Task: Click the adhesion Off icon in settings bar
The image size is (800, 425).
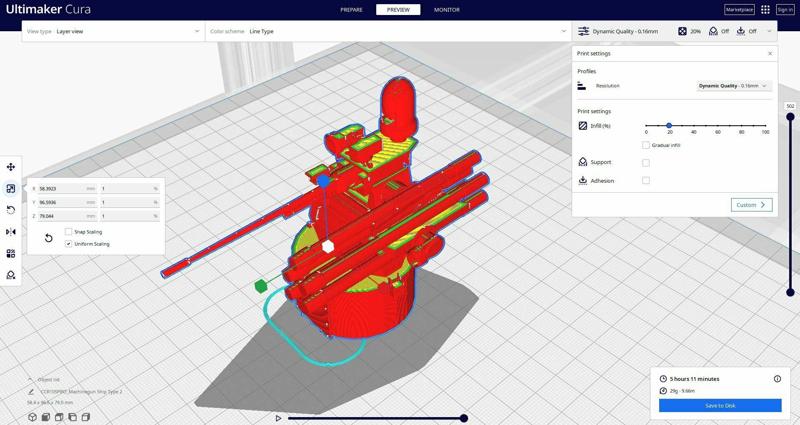Action: [741, 31]
